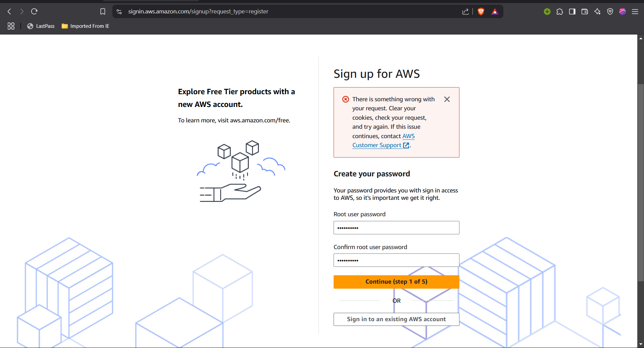This screenshot has height=348, width=644.
Task: Reload the page with the refresh icon
Action: 34,11
